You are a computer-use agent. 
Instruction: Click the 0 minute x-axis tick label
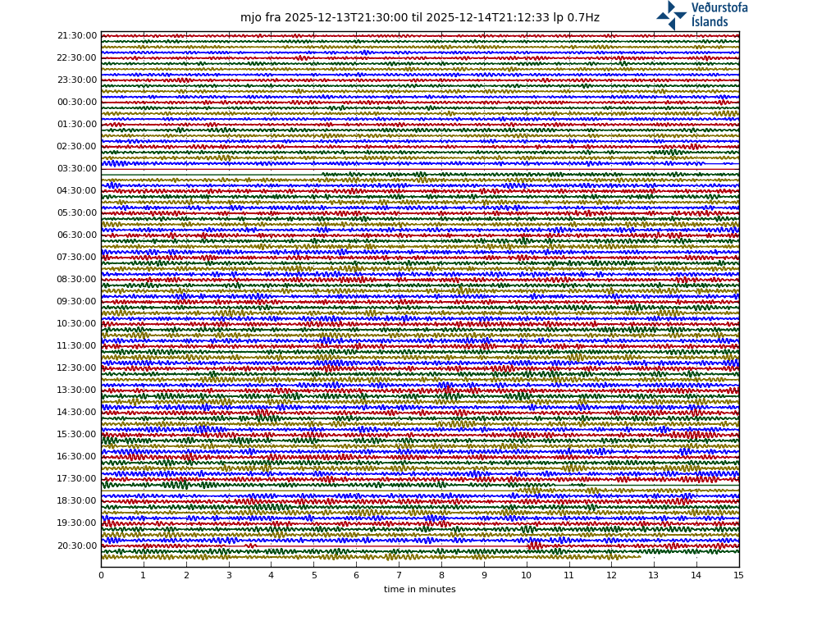click(x=101, y=576)
